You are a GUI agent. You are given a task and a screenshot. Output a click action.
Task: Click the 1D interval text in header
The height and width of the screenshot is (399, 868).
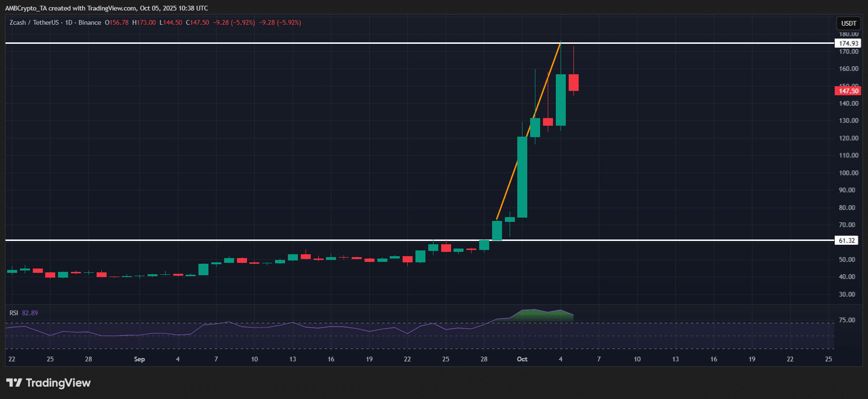pos(69,22)
